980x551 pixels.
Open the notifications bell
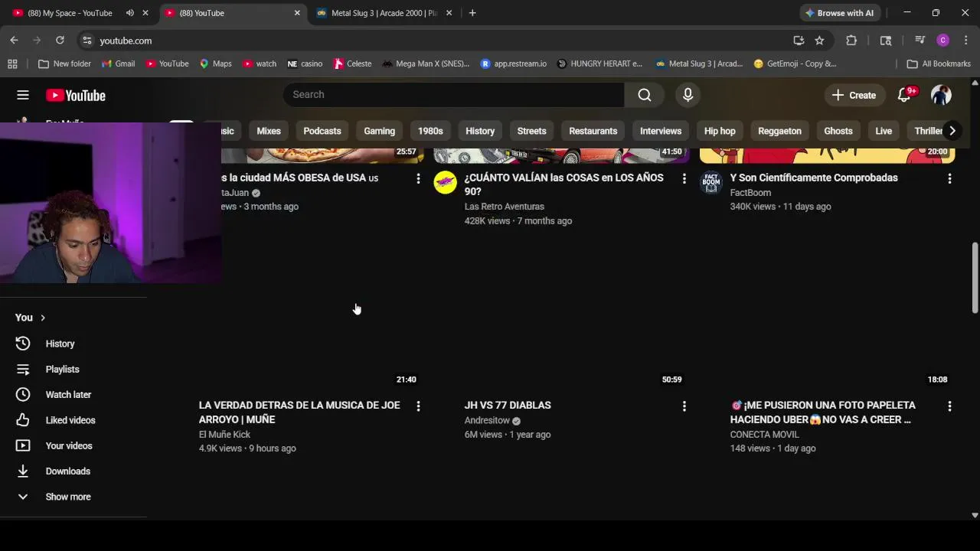[904, 95]
